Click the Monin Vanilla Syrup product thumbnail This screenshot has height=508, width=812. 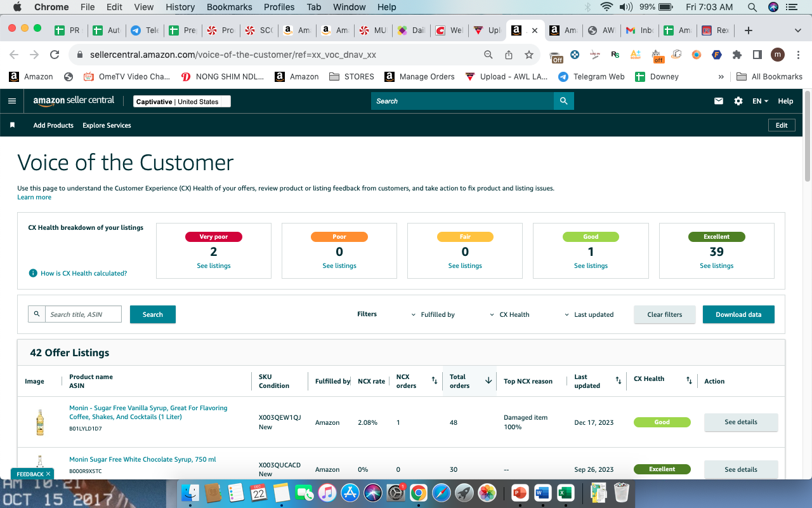tap(40, 422)
